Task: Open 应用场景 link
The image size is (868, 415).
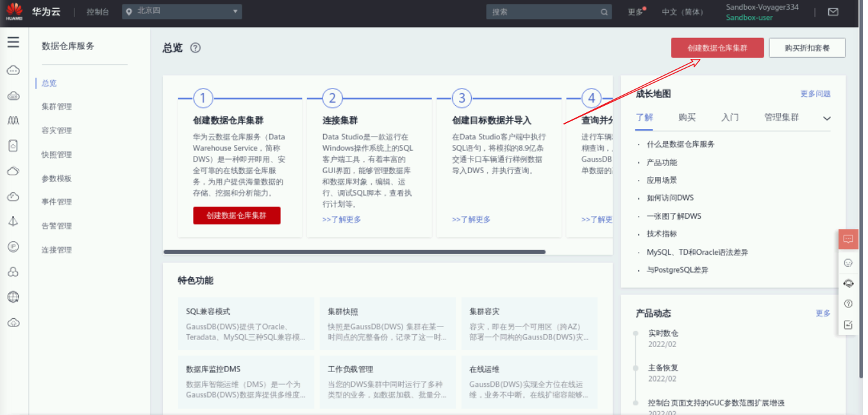Action: [x=662, y=181]
